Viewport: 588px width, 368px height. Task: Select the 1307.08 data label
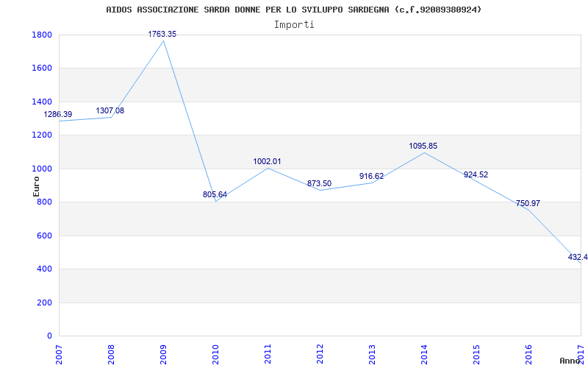pos(110,111)
